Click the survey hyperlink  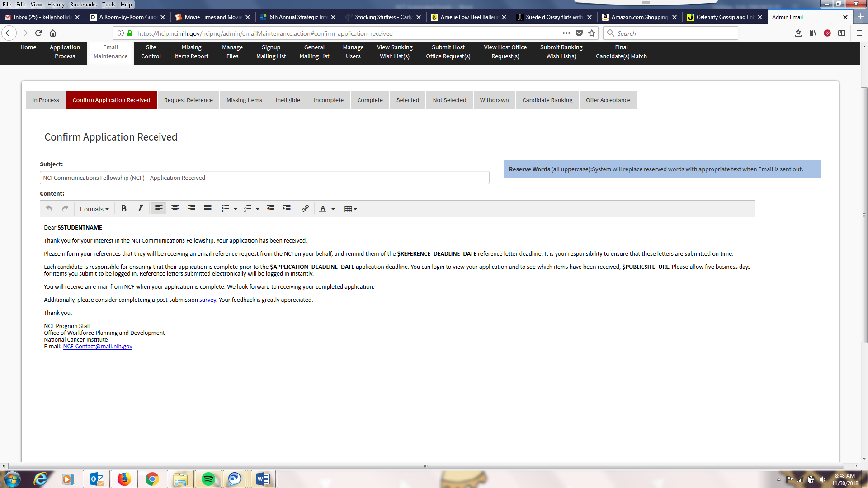(208, 300)
